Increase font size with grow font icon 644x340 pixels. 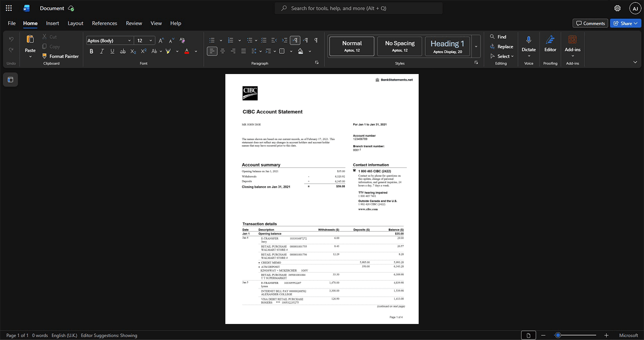tap(161, 41)
